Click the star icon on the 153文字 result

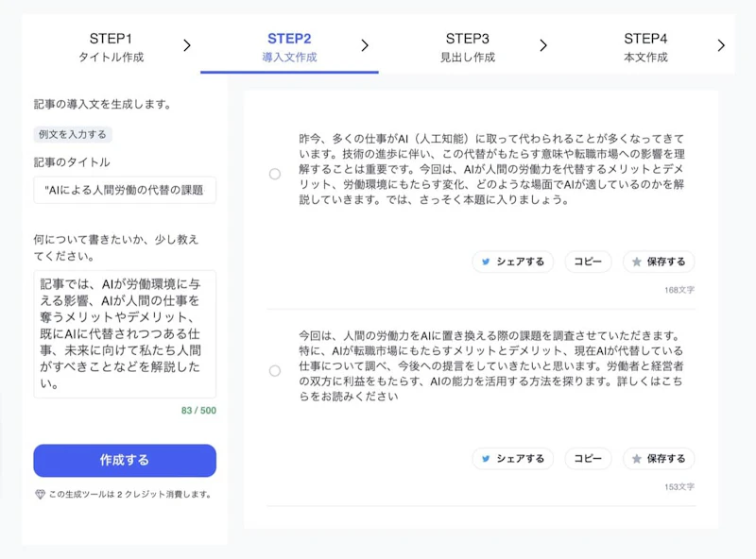point(636,459)
